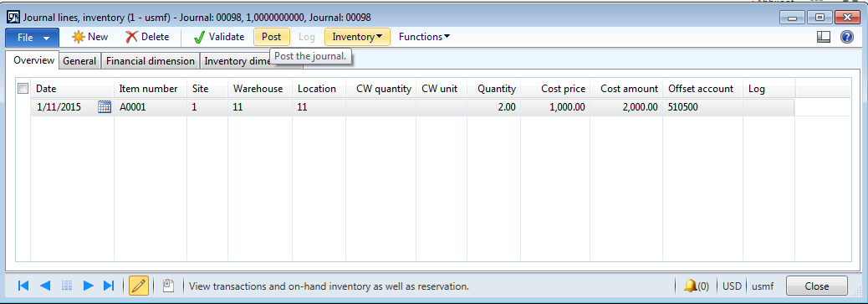This screenshot has width=868, height=304.
Task: Sort by Date column header
Action: coord(72,89)
